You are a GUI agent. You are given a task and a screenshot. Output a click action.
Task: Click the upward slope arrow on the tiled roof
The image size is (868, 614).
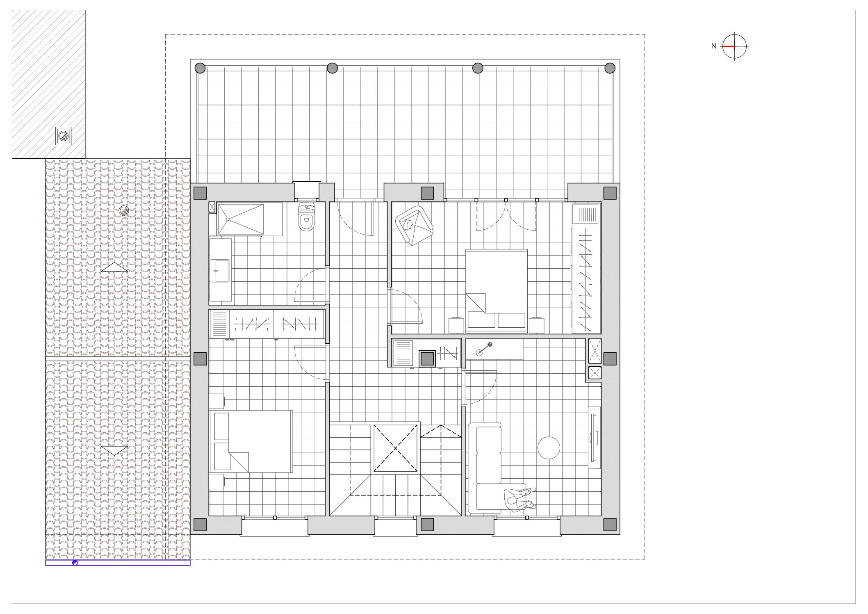pos(114,267)
